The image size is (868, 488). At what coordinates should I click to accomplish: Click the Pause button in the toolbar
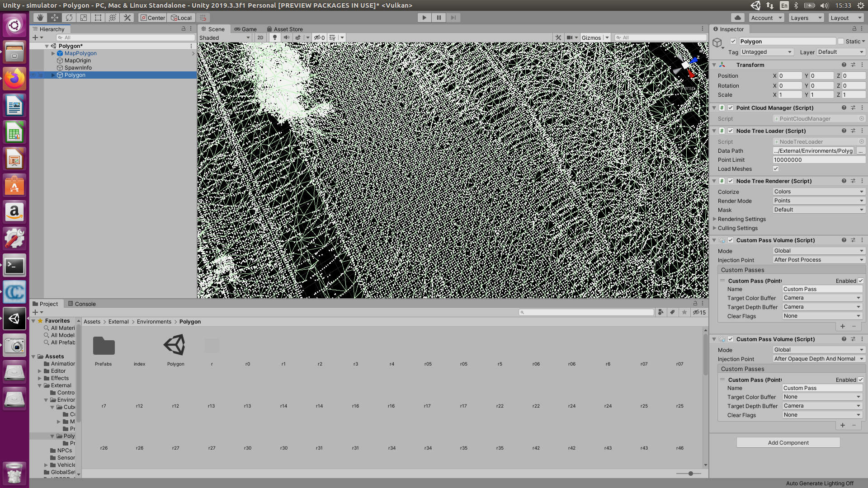439,18
